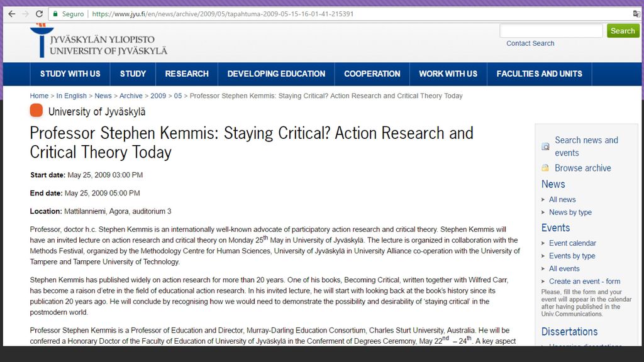Image resolution: width=644 pixels, height=362 pixels.
Task: Open the Events by type link
Action: [x=572, y=256]
